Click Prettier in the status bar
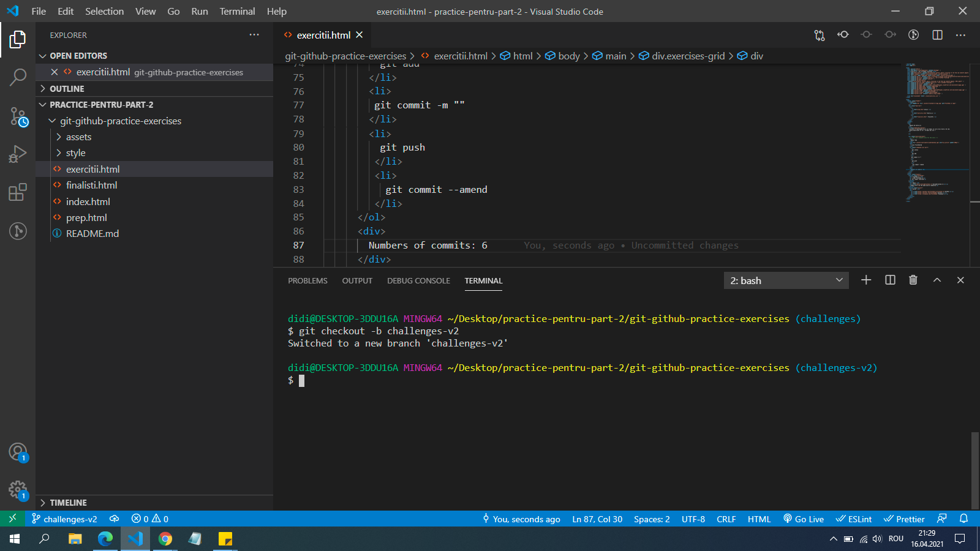980x551 pixels. tap(904, 519)
